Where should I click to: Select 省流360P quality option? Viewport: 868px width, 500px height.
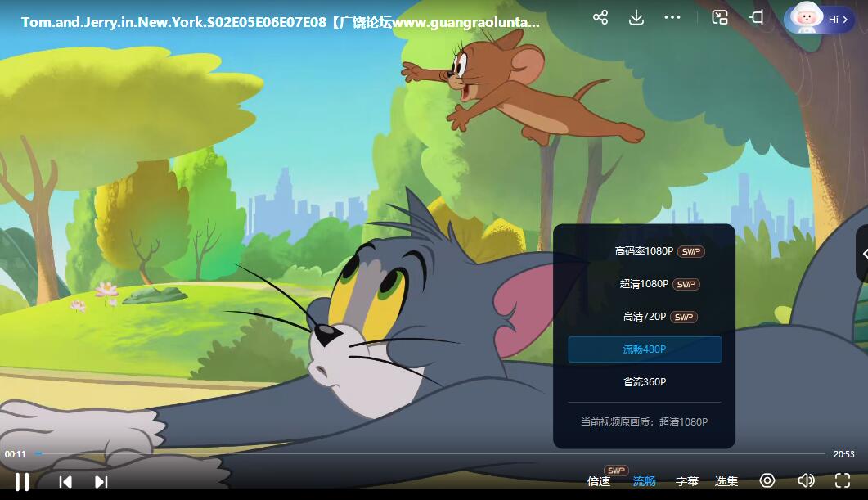(645, 382)
